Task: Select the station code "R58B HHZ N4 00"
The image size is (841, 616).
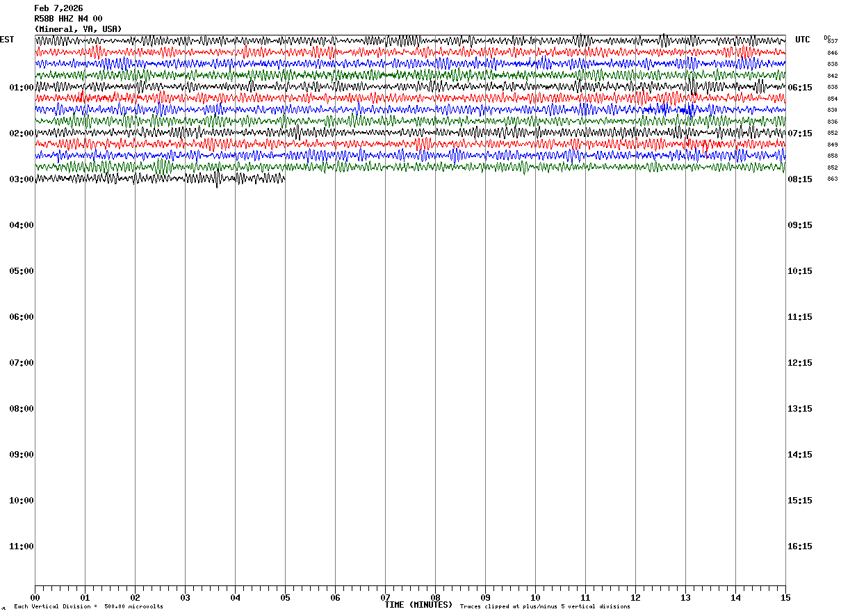Action: click(68, 19)
